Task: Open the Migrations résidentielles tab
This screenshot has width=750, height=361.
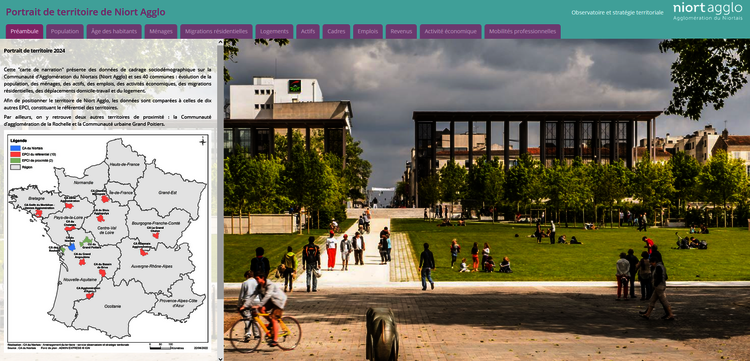Action: click(216, 32)
